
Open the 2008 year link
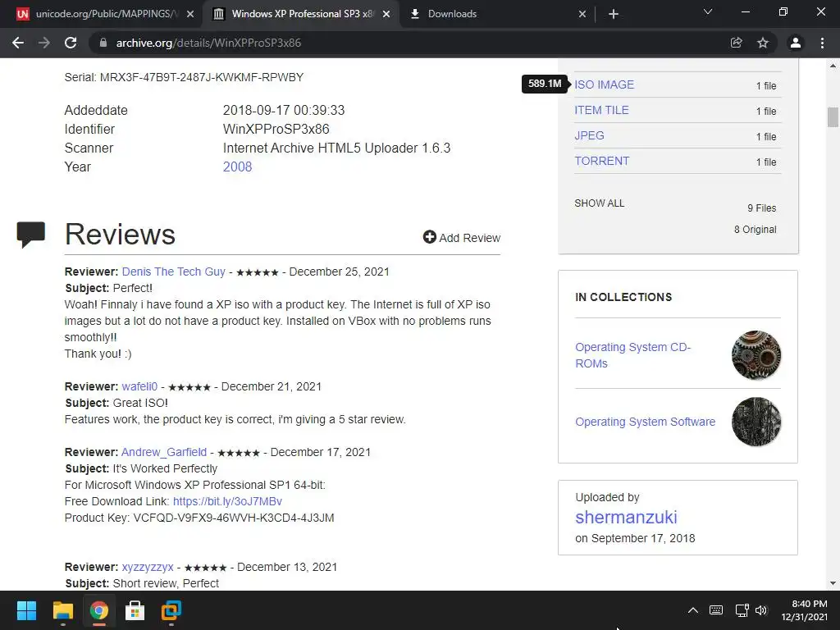pos(237,167)
